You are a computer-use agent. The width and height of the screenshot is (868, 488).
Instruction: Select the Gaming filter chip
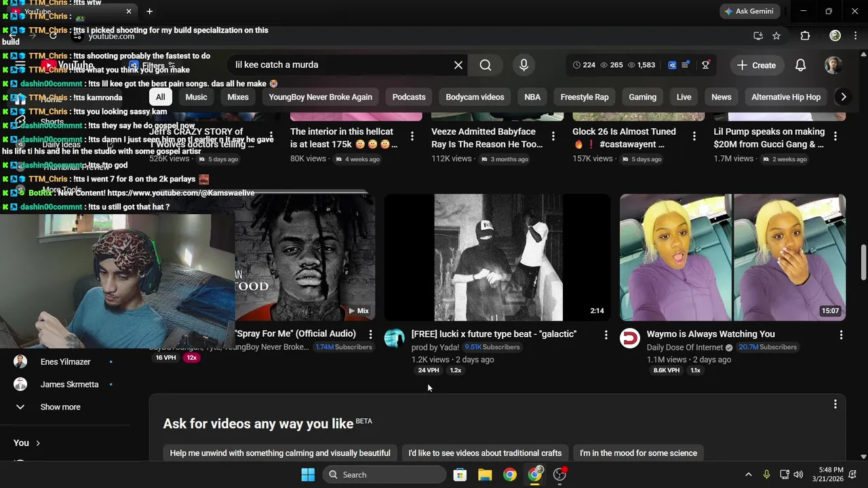642,97
